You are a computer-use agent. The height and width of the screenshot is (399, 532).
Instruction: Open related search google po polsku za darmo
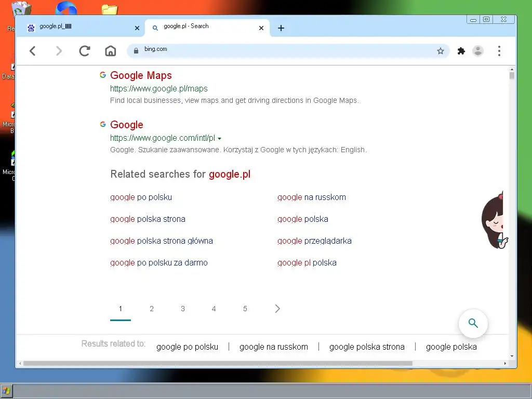click(x=159, y=262)
